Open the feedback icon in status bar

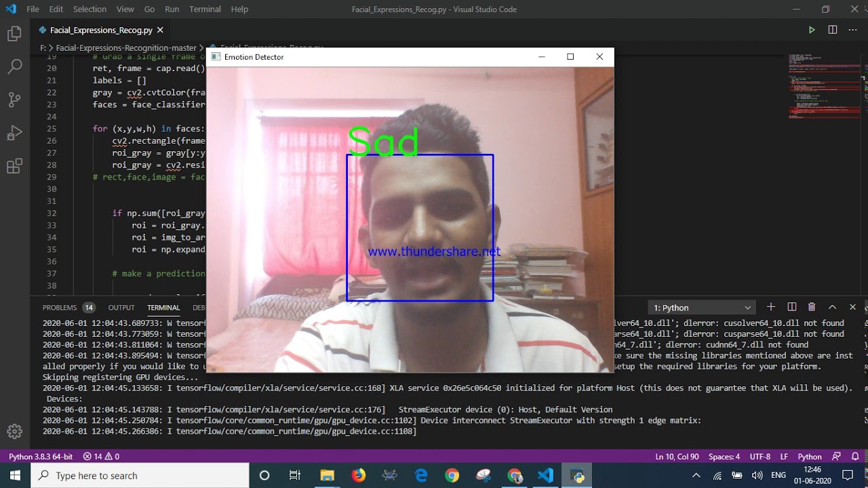836,456
